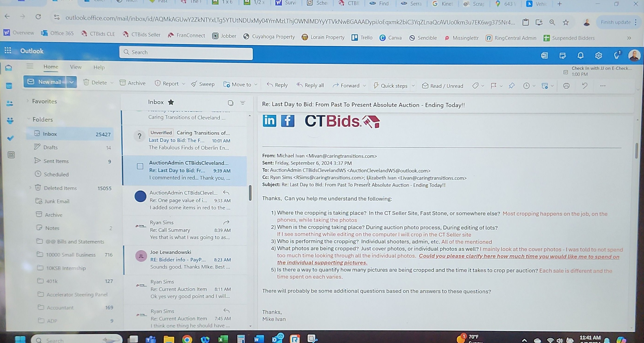The width and height of the screenshot is (644, 343).
Task: Open the People icon in left rail
Action: 10,103
